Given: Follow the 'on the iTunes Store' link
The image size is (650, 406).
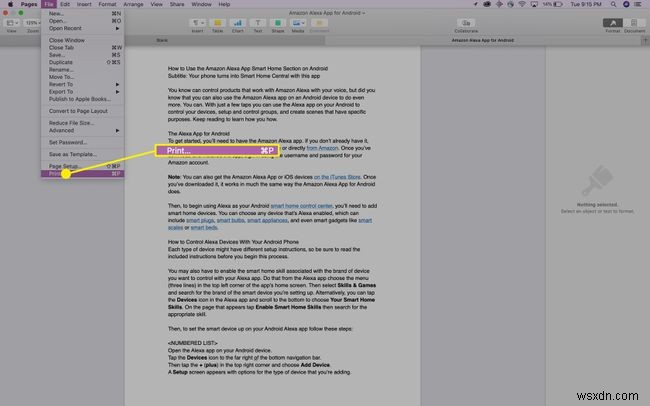Looking at the screenshot, I should tap(337, 177).
